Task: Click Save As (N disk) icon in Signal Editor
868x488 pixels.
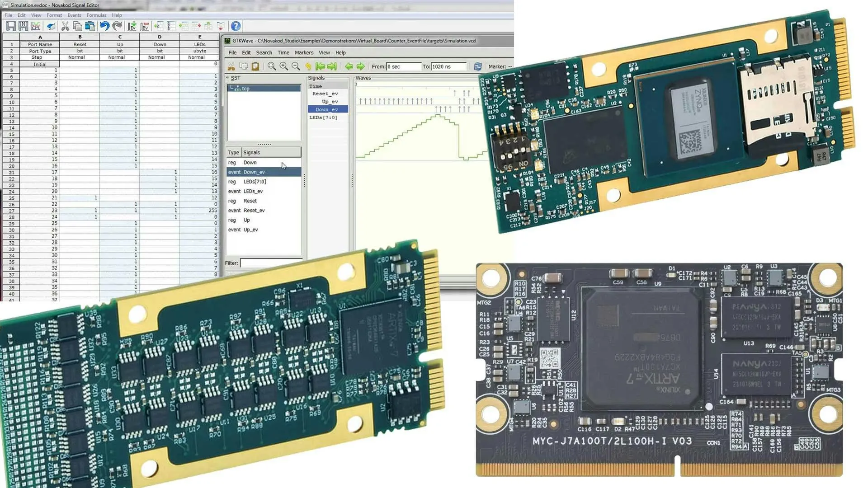Action: click(x=23, y=26)
